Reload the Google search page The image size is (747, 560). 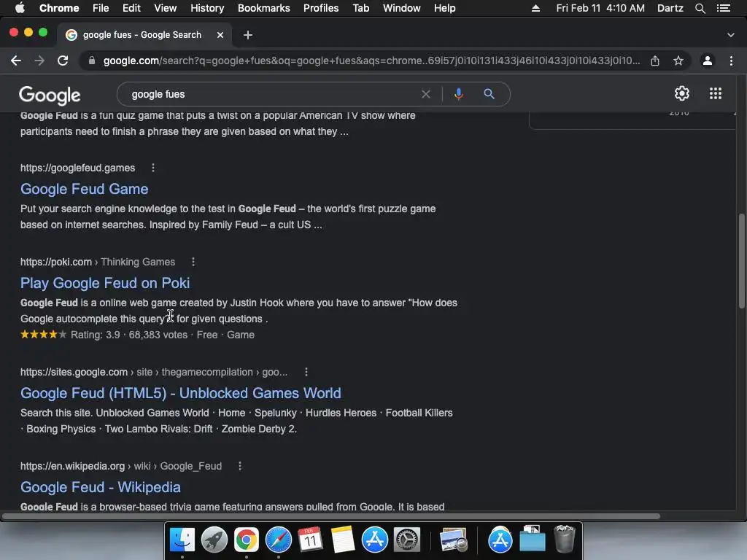click(x=63, y=61)
